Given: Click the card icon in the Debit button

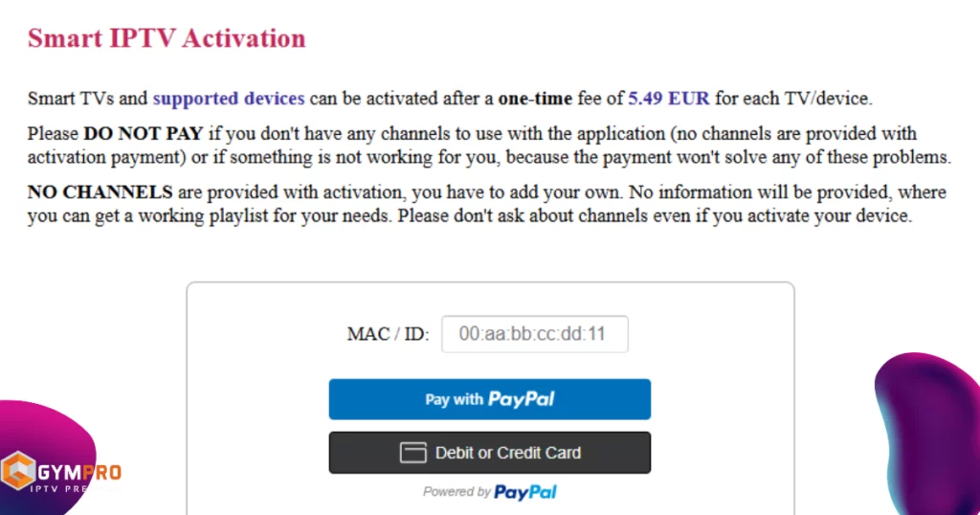Looking at the screenshot, I should (412, 453).
